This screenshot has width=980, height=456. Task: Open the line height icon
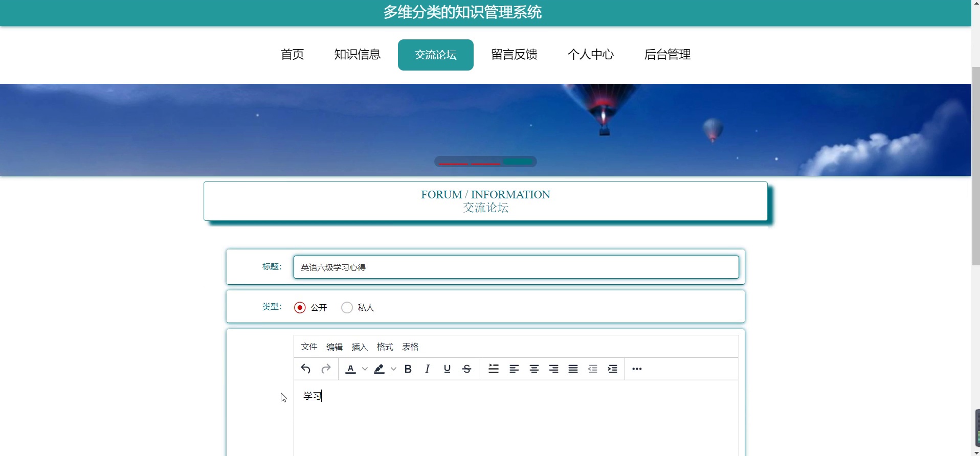(494, 369)
